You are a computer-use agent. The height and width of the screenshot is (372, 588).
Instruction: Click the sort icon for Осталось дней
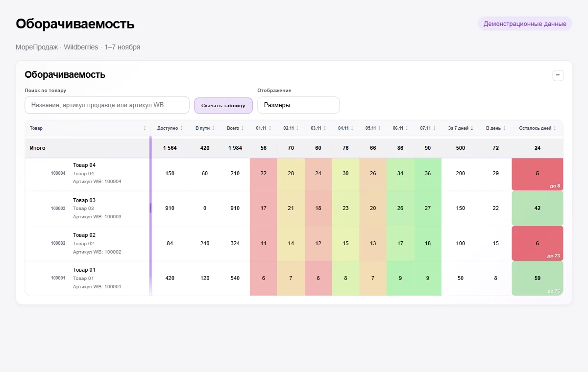pyautogui.click(x=555, y=128)
